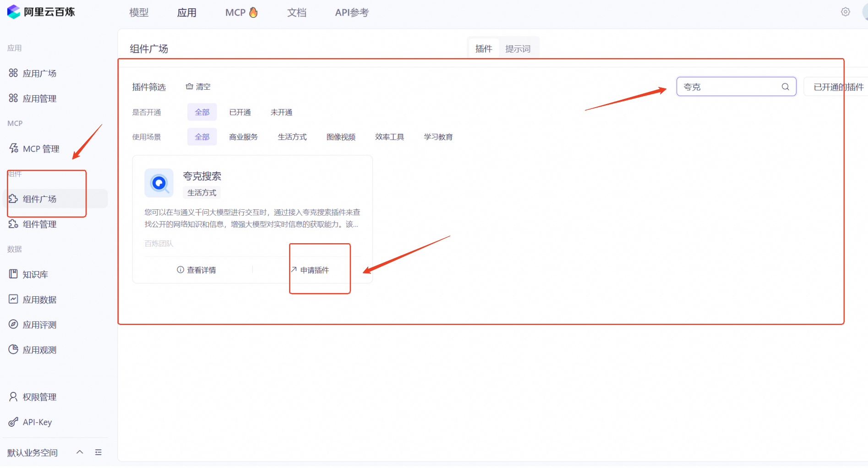Click the 知识库 book icon

coord(13,274)
